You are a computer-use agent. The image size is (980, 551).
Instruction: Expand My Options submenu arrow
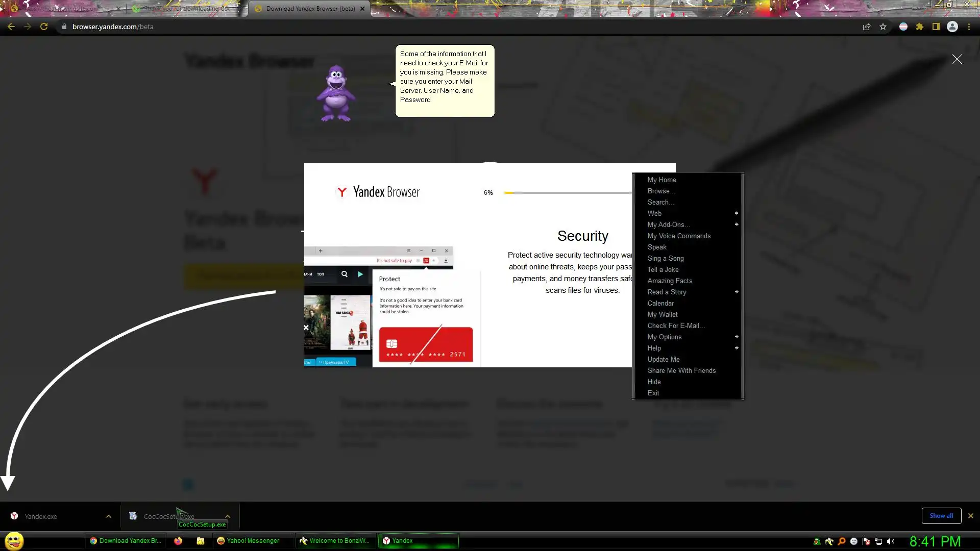tap(736, 337)
